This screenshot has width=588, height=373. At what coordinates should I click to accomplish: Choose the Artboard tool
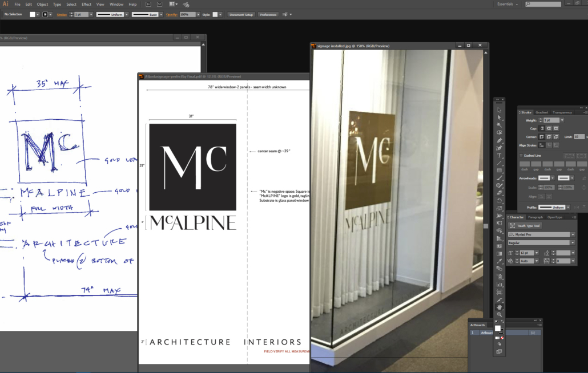[499, 292]
